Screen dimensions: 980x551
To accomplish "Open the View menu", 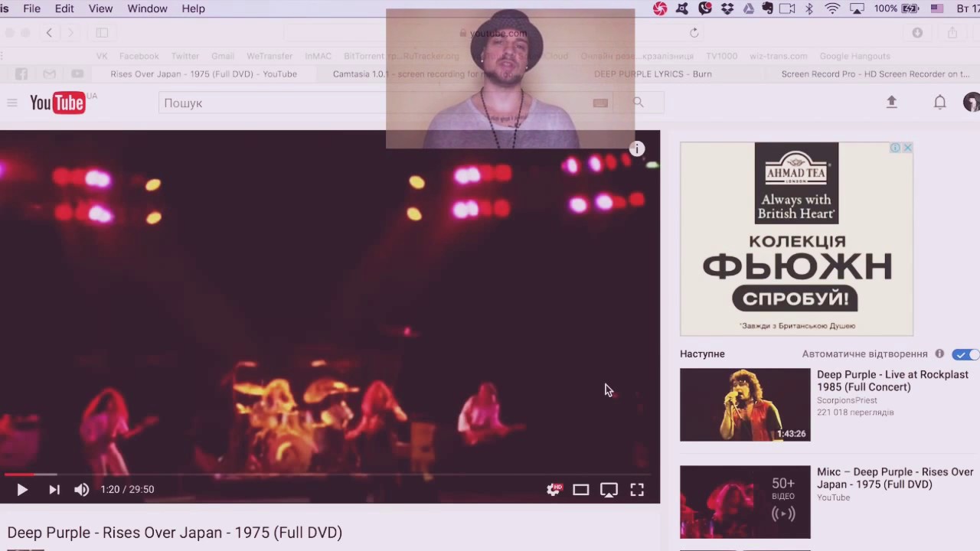I will coord(100,8).
